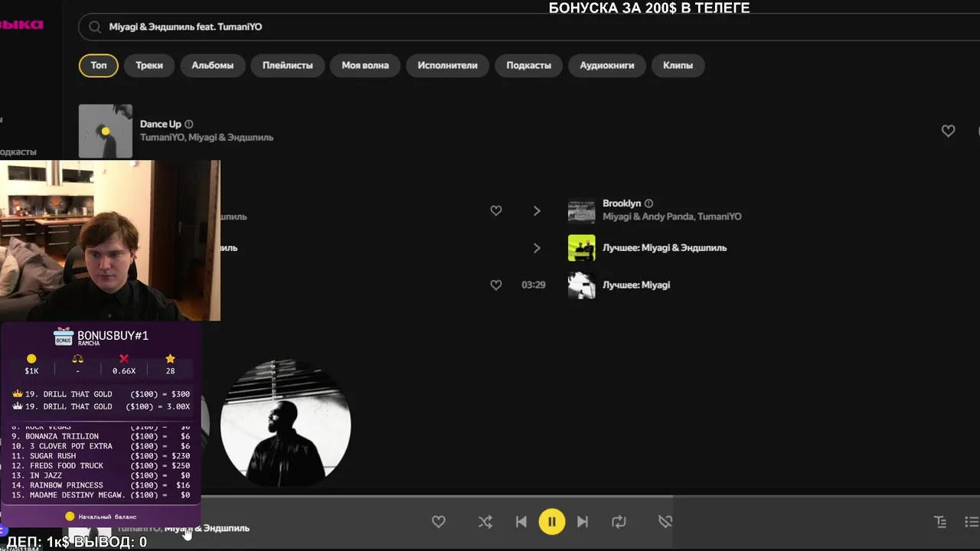Screen dimensions: 980x551
Task: Click the 03:29 track duration
Action: tap(534, 285)
